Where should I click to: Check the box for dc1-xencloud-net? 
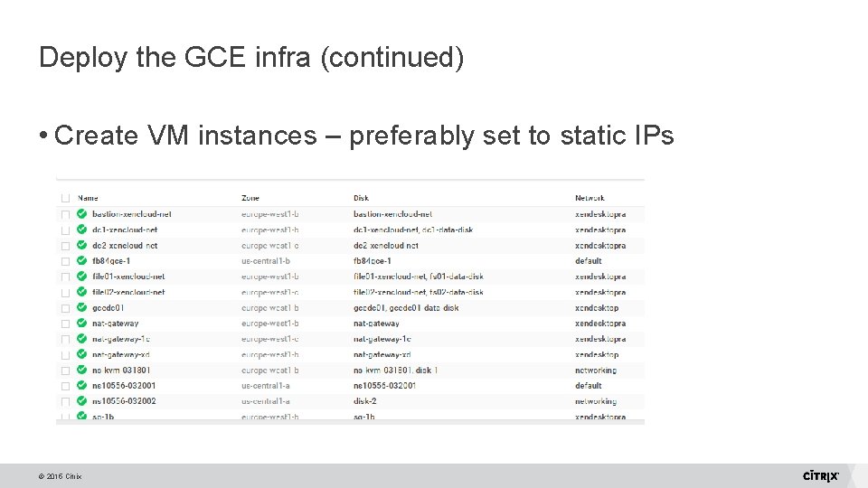pyautogui.click(x=64, y=230)
